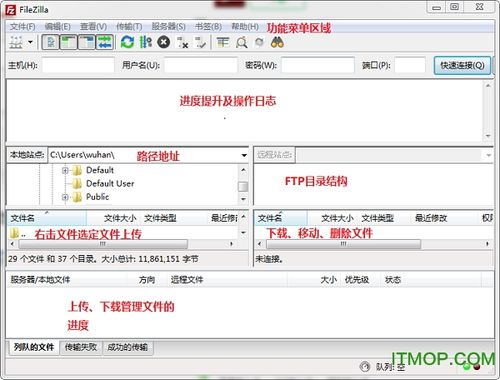
Task: Expand the Default folder node
Action: [x=65, y=171]
